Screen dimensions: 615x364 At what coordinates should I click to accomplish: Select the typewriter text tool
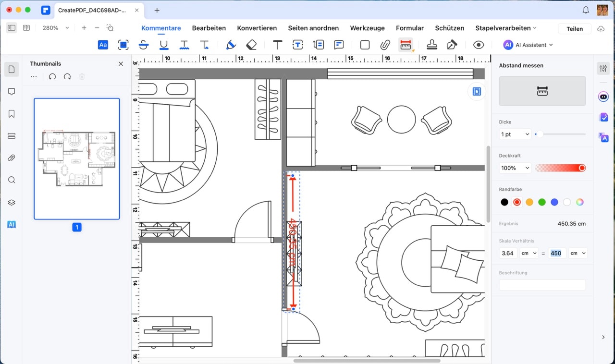pyautogui.click(x=278, y=45)
